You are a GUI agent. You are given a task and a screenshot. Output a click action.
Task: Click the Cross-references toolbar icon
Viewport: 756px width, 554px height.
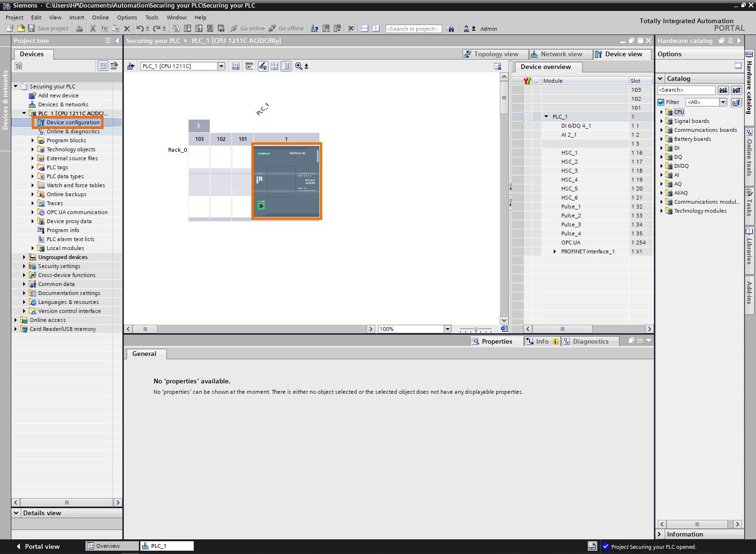pyautogui.click(x=351, y=28)
